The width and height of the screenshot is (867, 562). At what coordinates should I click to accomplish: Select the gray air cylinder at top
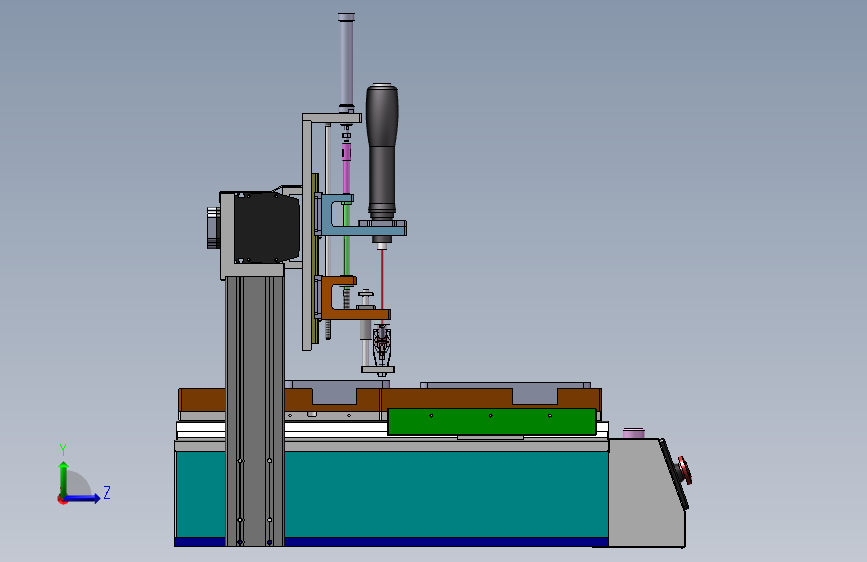tap(347, 61)
